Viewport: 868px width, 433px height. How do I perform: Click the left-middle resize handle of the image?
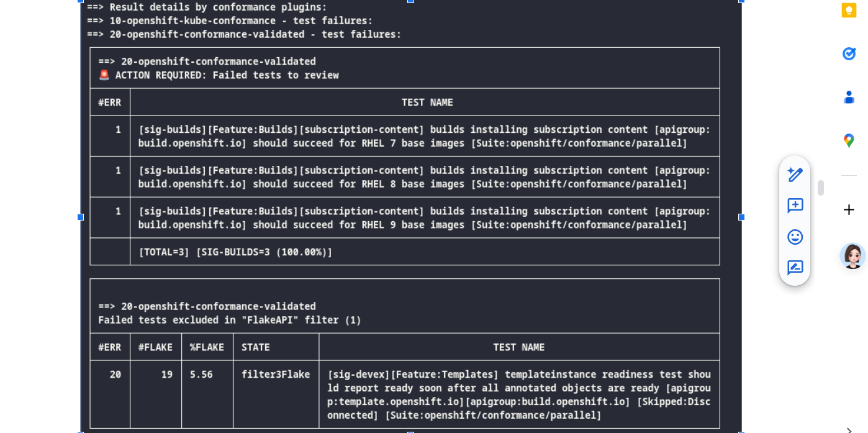[x=81, y=217]
